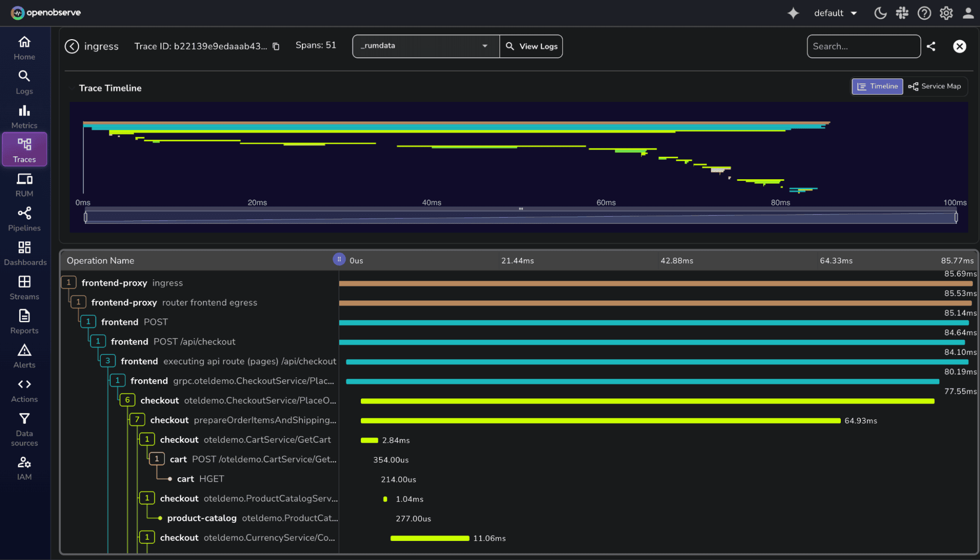Switch to Service Map view
Viewport: 980px width, 560px height.
pyautogui.click(x=934, y=86)
